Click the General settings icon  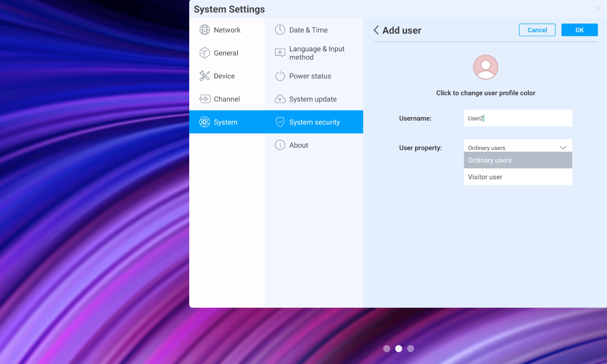[x=205, y=53]
